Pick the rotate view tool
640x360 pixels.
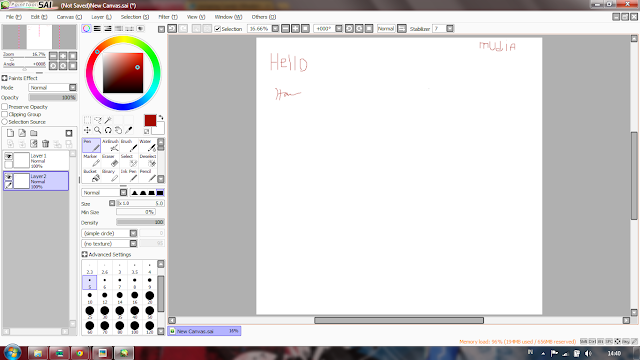pos(108,130)
